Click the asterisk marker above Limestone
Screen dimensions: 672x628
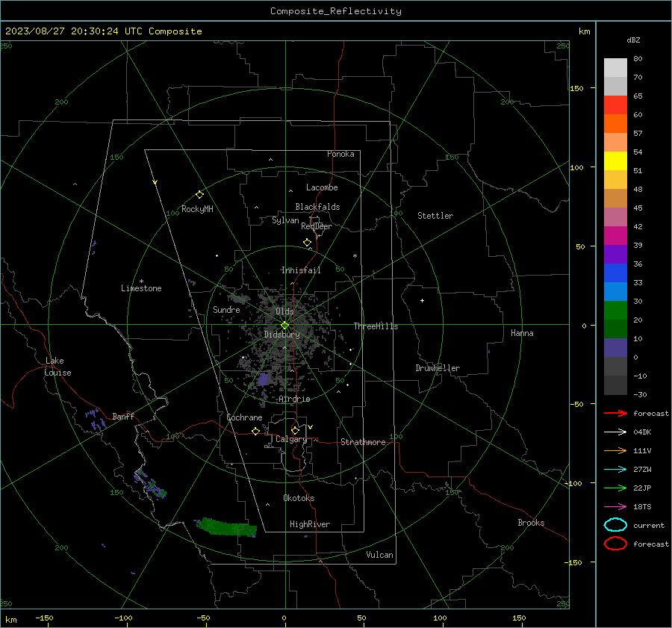(x=141, y=282)
